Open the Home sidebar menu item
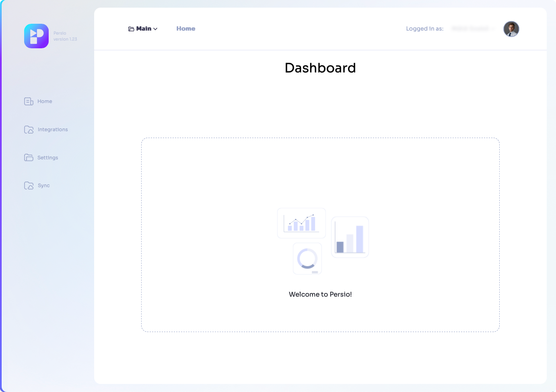 tap(45, 101)
